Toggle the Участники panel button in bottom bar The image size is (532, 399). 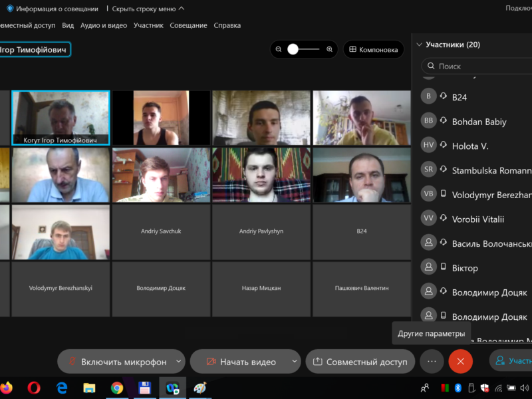pyautogui.click(x=512, y=361)
